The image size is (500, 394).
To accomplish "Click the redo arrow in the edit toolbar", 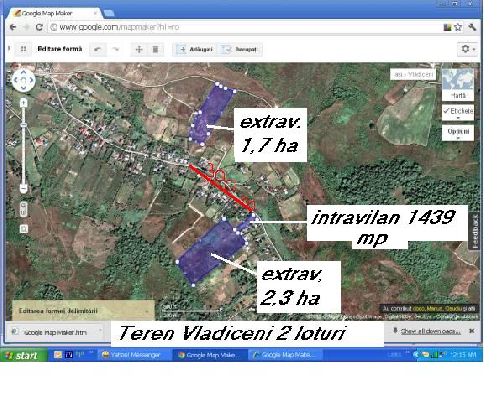I will [x=115, y=49].
